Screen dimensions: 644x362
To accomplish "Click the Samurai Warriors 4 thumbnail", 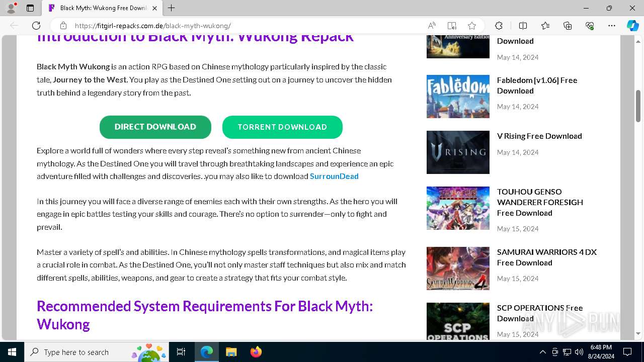I will coord(458,268).
